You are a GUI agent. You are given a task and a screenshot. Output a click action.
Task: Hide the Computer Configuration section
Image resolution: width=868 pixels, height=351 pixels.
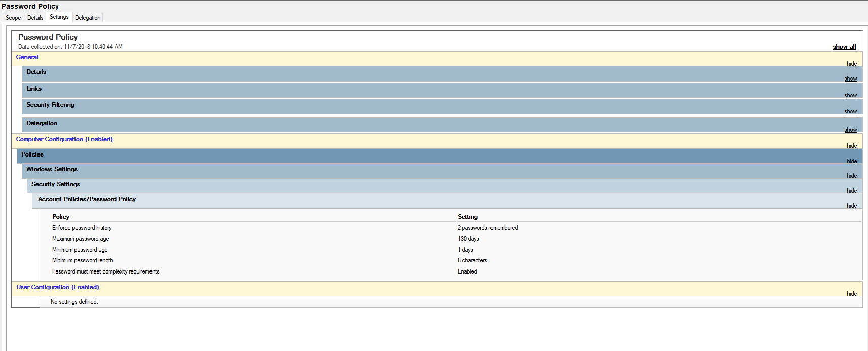point(851,146)
